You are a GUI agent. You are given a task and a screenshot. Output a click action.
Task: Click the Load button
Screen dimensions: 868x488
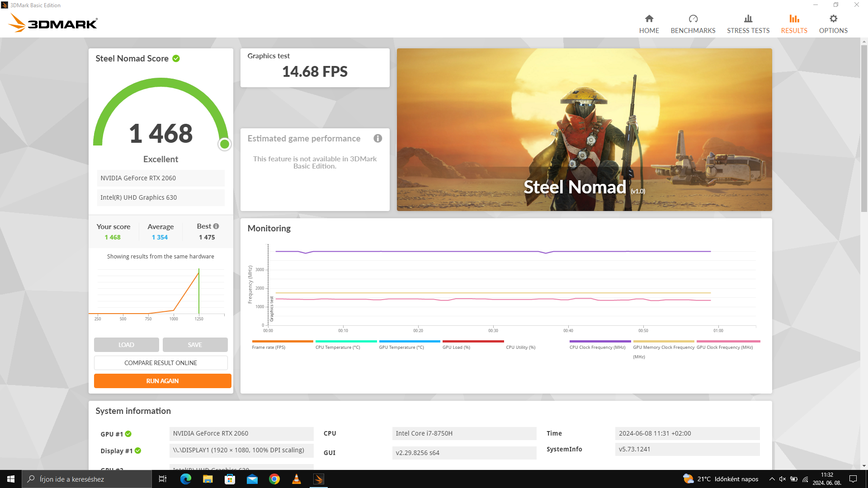(x=126, y=345)
